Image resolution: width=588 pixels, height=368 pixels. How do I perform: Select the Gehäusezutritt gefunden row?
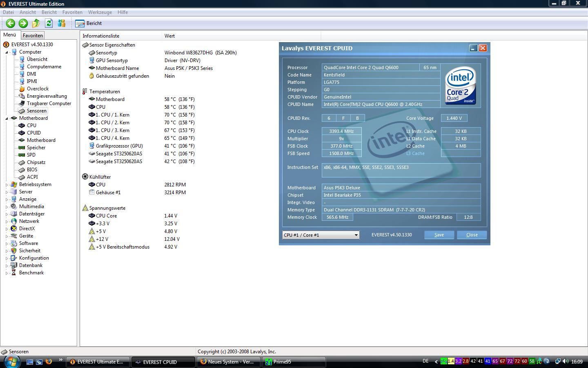coord(122,76)
